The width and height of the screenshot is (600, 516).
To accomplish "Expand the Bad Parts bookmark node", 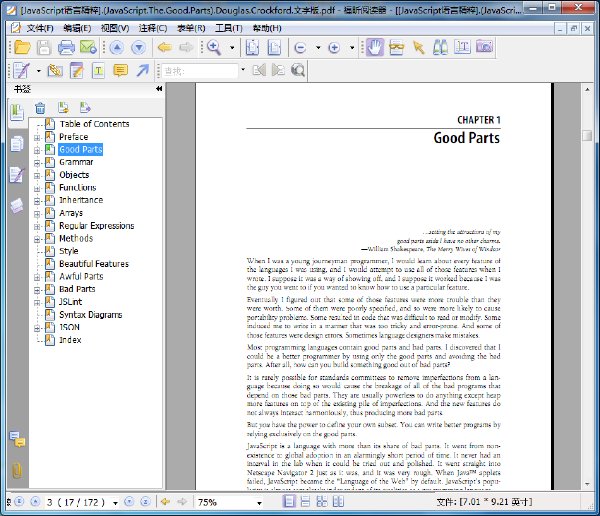I will pyautogui.click(x=37, y=290).
